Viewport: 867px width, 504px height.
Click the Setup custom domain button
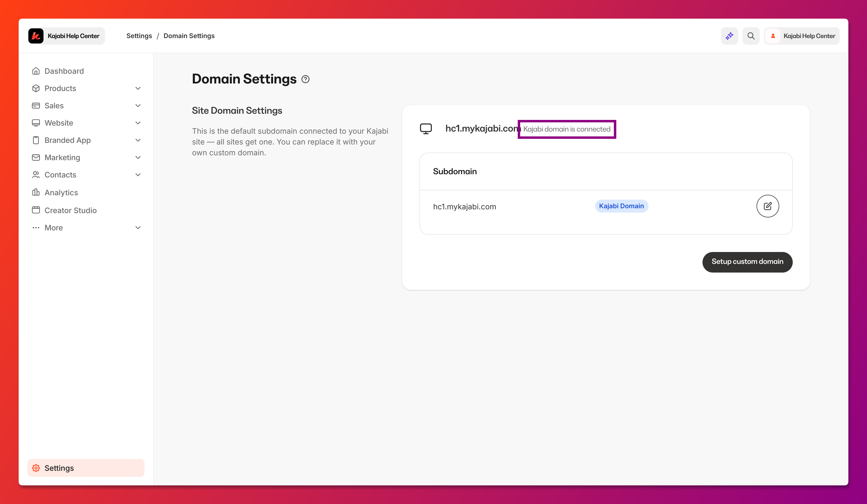(747, 262)
